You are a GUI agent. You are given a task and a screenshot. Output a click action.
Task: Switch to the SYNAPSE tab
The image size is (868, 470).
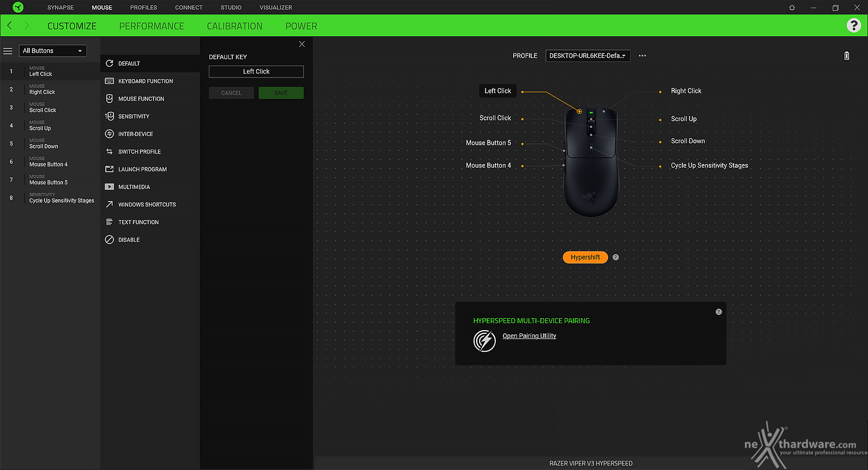60,8
